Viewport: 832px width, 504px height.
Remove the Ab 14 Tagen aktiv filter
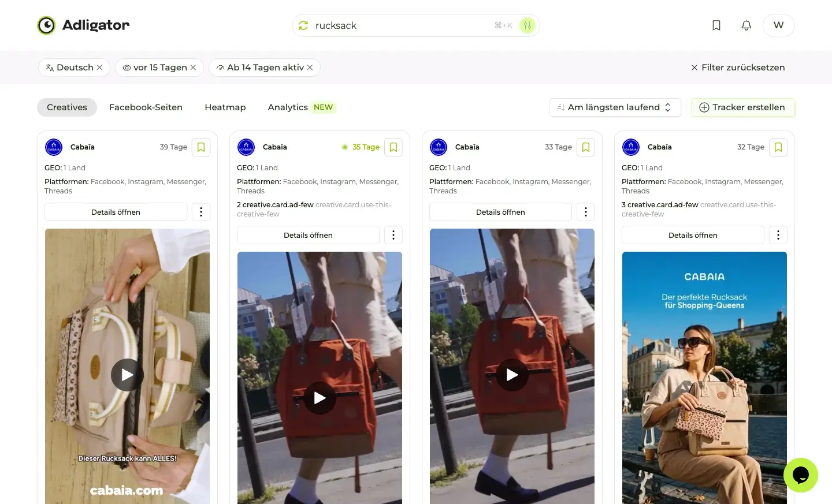pos(310,68)
